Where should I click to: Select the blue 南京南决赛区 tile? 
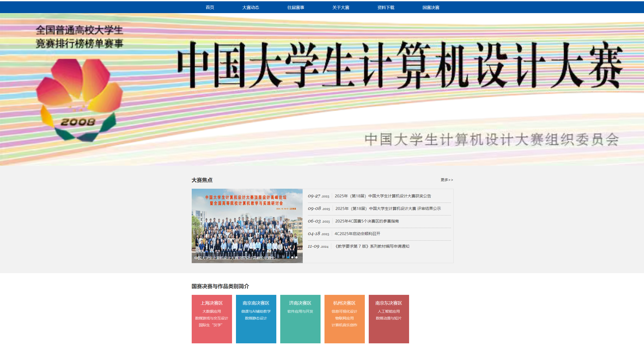click(x=256, y=319)
